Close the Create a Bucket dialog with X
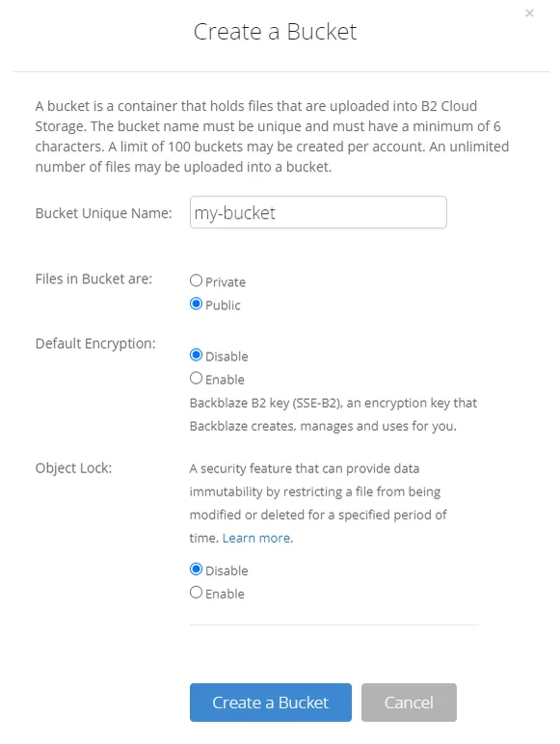560x744 pixels. coord(529,13)
